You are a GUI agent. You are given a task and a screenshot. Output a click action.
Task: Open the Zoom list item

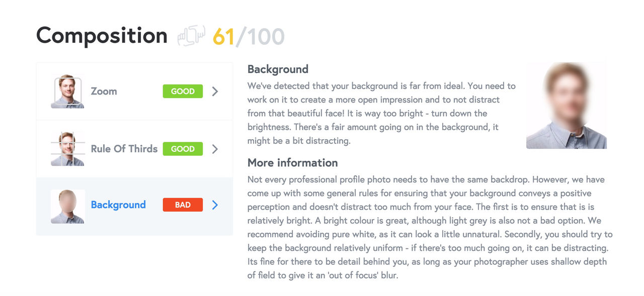click(134, 91)
